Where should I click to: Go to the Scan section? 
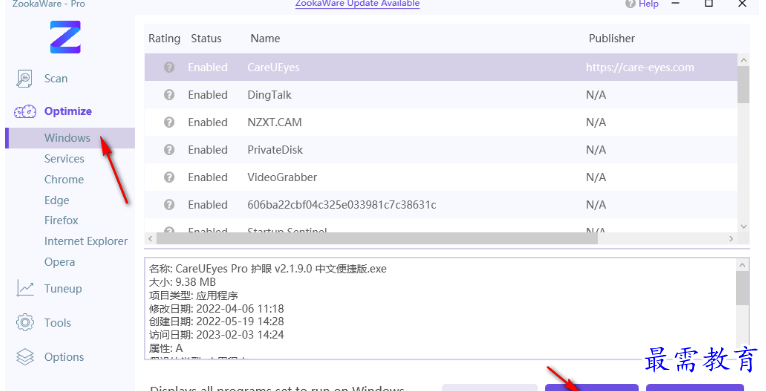coord(56,79)
